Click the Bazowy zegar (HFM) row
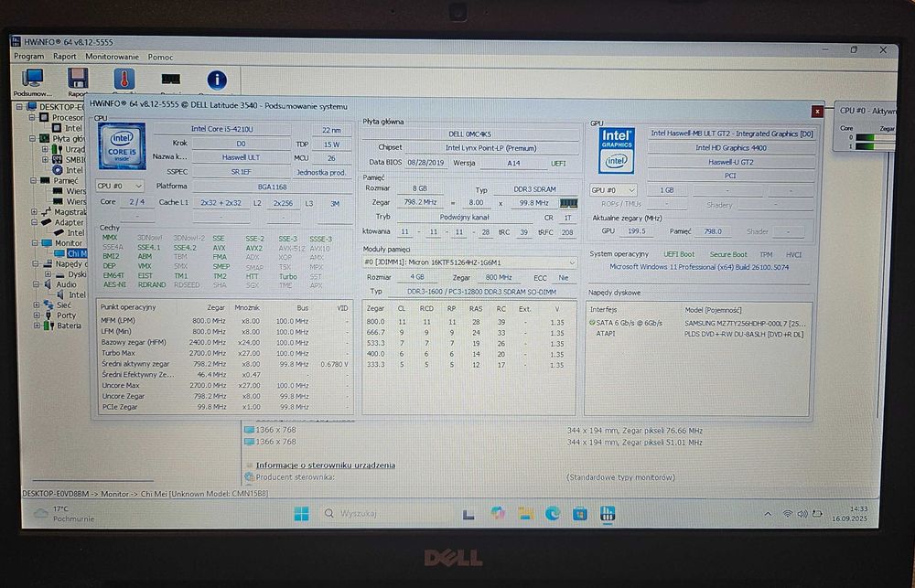The image size is (915, 588). tap(225, 342)
